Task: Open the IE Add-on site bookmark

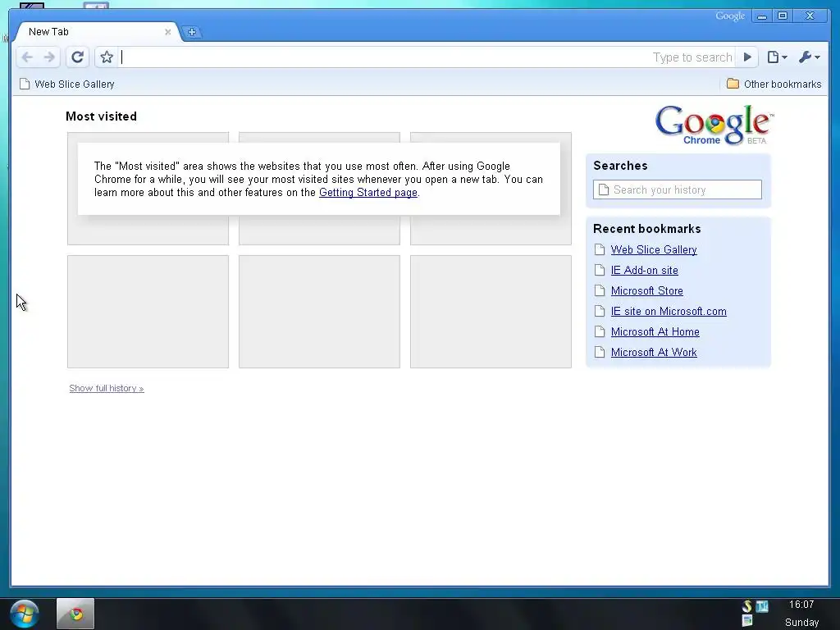Action: pyautogui.click(x=645, y=270)
